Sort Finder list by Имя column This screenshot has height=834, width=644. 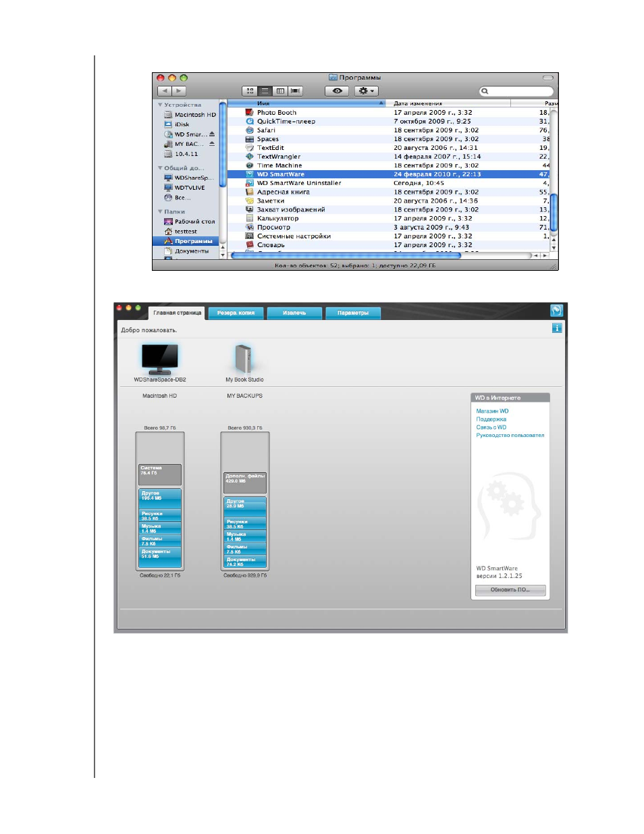[306, 103]
